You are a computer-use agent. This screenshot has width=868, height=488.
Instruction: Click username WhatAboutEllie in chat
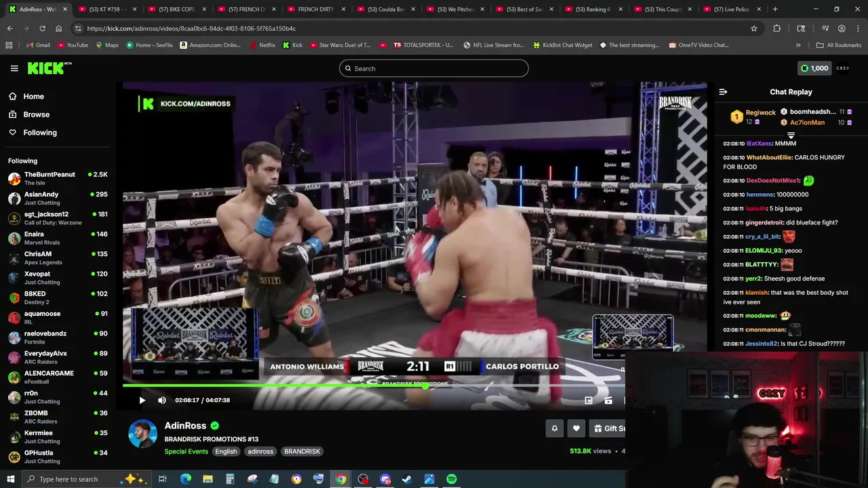[769, 157]
